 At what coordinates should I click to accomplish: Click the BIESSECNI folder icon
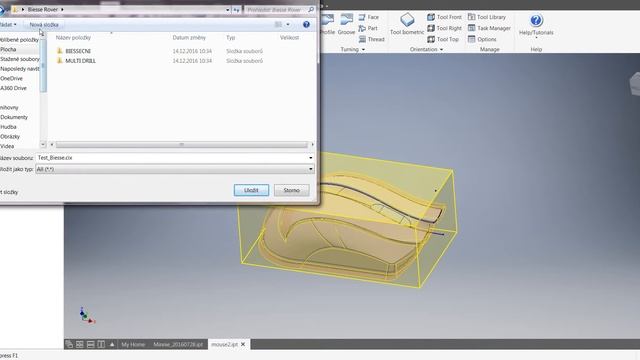[x=60, y=51]
